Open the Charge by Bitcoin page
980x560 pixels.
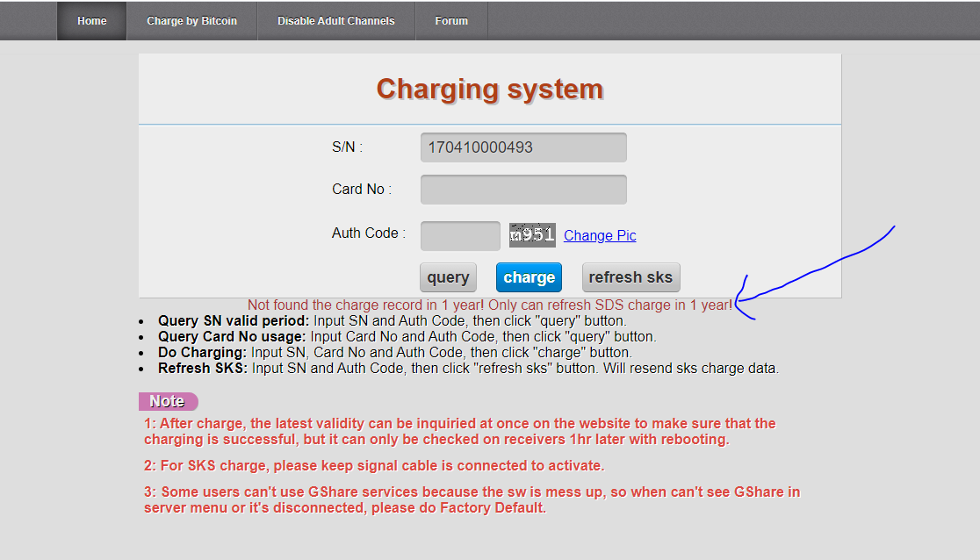pyautogui.click(x=191, y=20)
